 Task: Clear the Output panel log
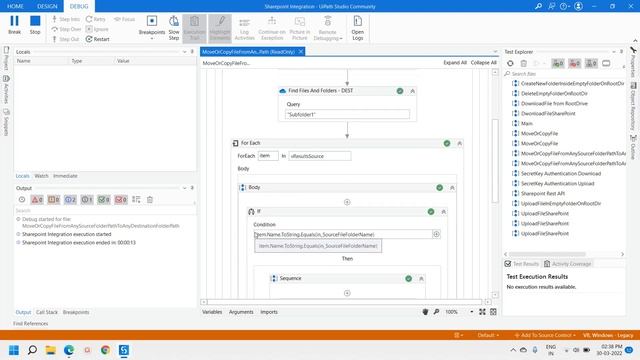(150, 200)
